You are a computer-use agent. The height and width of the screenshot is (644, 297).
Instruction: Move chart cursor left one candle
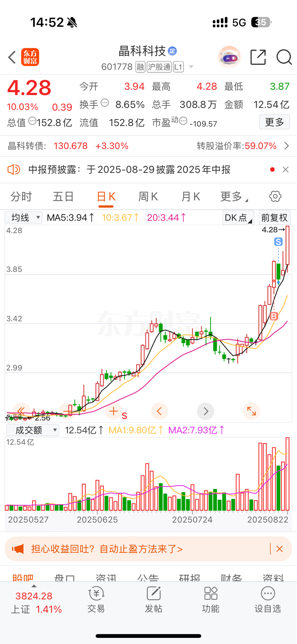160,411
